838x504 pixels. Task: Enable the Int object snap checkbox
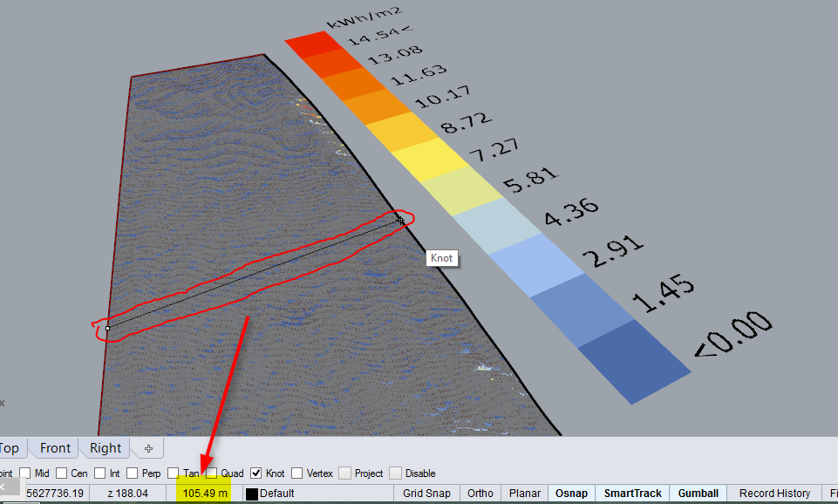tap(100, 473)
